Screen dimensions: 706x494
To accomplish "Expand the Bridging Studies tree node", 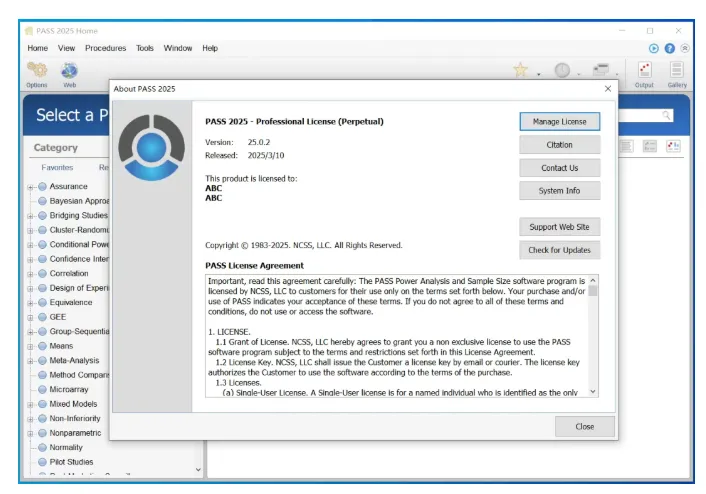I will [30, 216].
